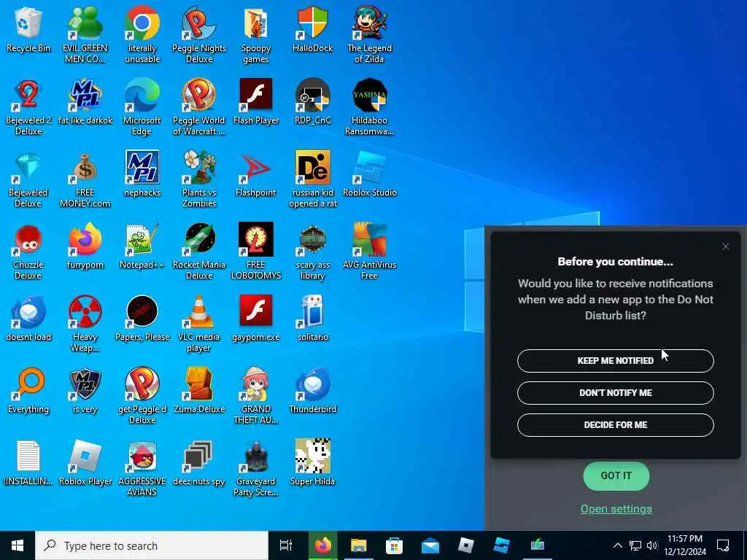Select the Thunderbird desktop icon
The width and height of the screenshot is (747, 560).
pyautogui.click(x=313, y=384)
